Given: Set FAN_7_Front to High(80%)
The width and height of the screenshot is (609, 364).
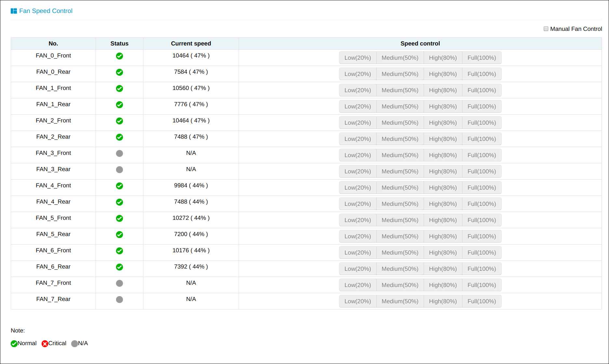Looking at the screenshot, I should [443, 285].
